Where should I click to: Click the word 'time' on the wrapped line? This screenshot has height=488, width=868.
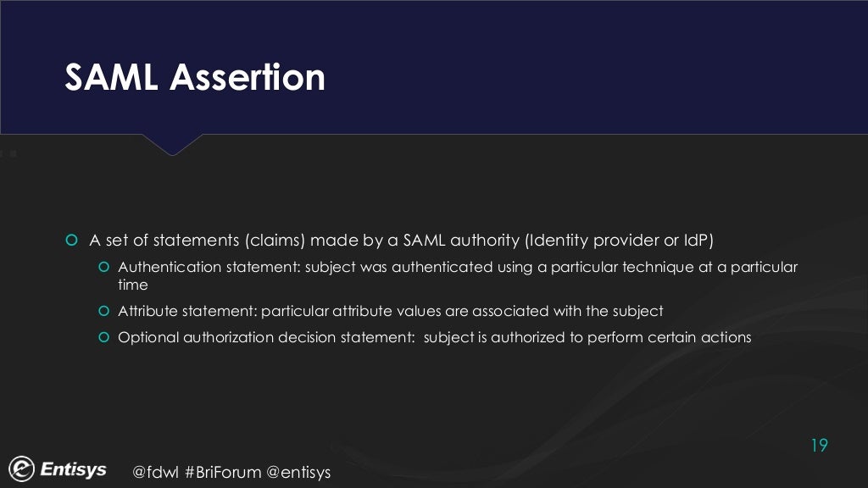tap(133, 285)
